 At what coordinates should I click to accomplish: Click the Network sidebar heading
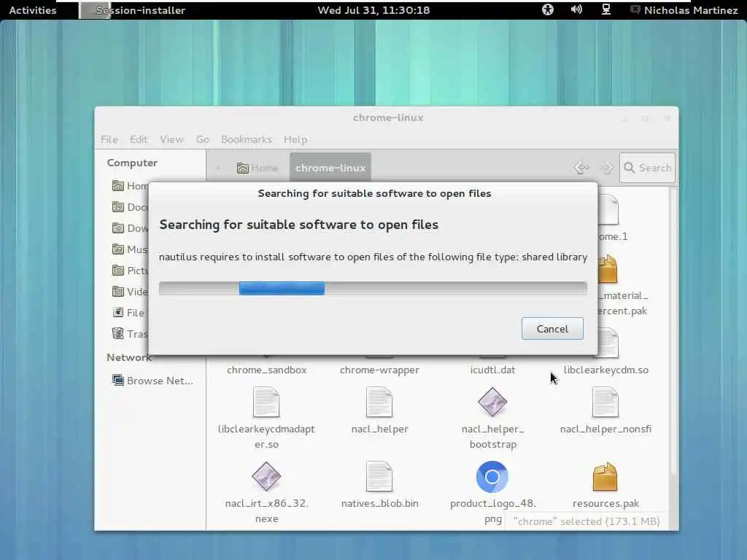128,357
